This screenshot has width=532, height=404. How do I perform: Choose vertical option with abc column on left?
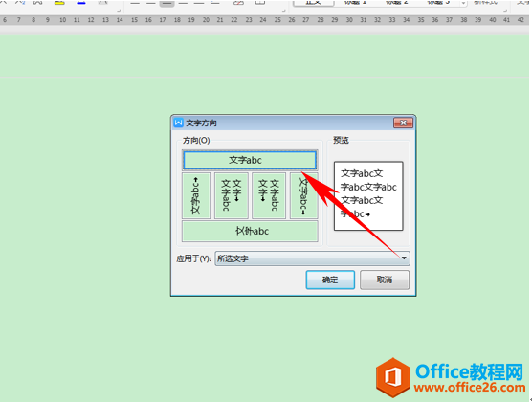[232, 196]
